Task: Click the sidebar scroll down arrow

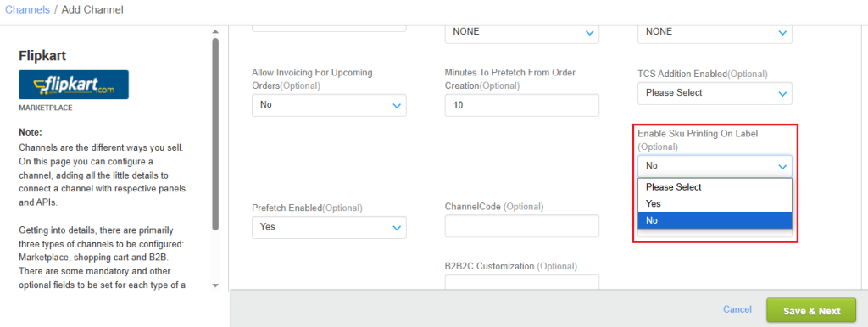Action: pyautogui.click(x=215, y=285)
